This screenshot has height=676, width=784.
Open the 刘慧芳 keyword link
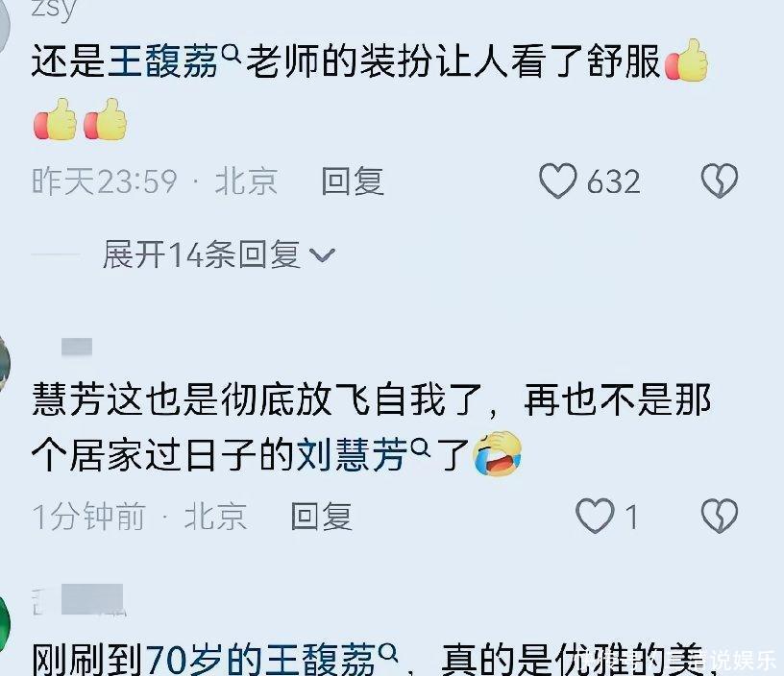352,454
